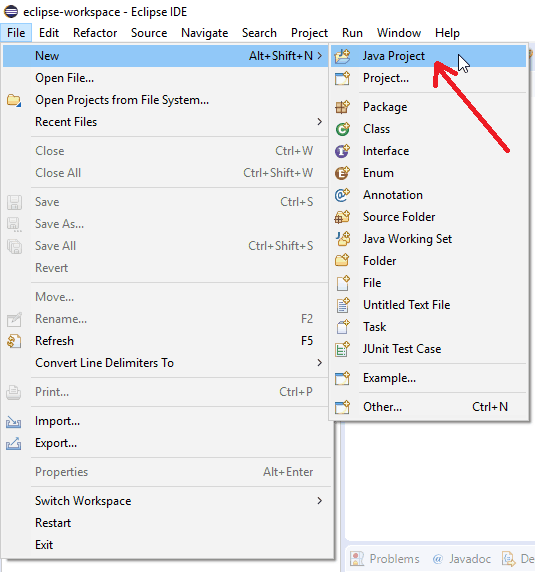Choose Untitled Text File entry
Image resolution: width=535 pixels, height=572 pixels.
pyautogui.click(x=429, y=305)
